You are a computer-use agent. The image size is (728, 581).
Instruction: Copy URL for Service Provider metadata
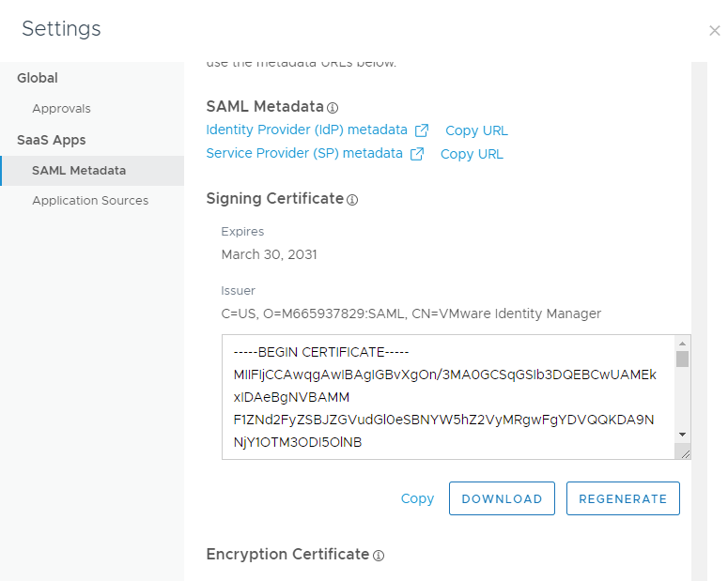(472, 155)
